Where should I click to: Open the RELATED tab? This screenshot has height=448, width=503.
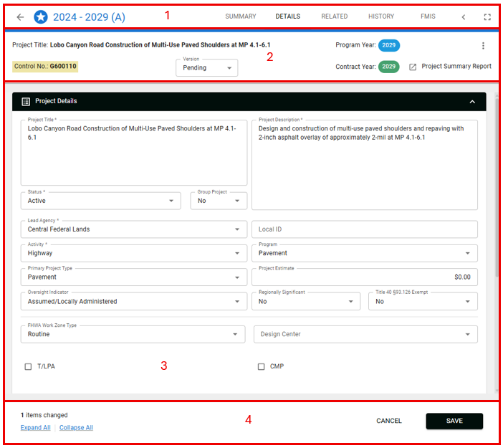(335, 16)
